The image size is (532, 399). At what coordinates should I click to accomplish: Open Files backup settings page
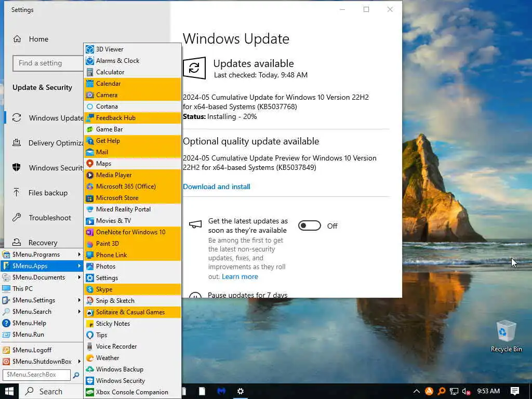coord(40,193)
